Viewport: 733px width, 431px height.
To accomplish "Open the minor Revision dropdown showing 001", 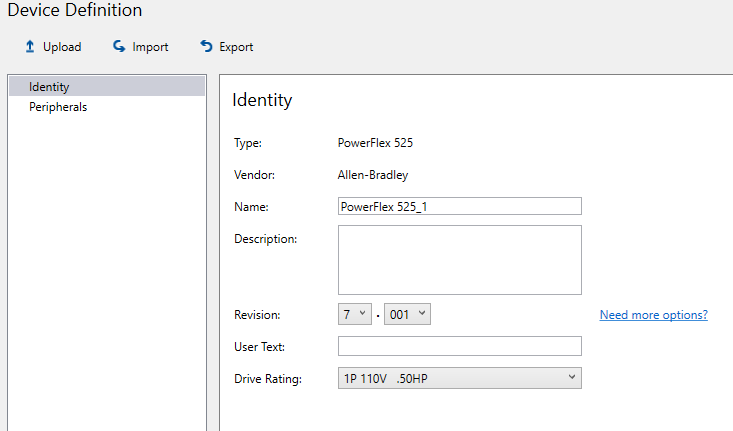I will click(407, 314).
